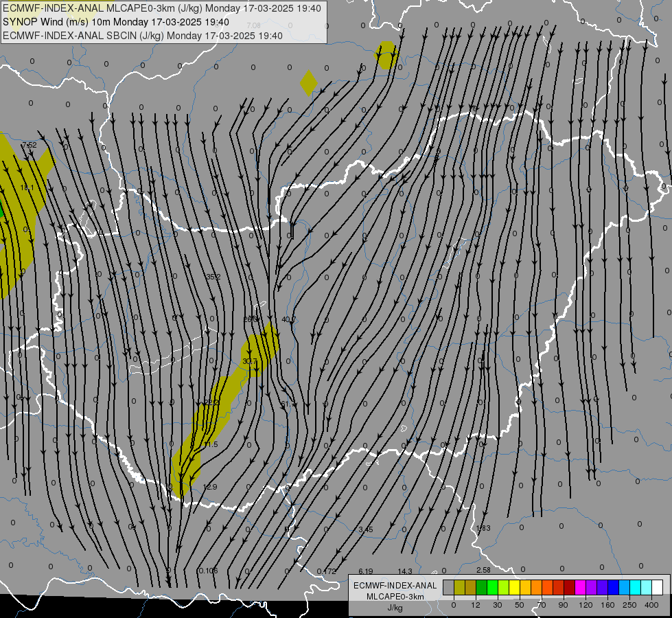Click the 0.172 value at the bottom

(327, 571)
